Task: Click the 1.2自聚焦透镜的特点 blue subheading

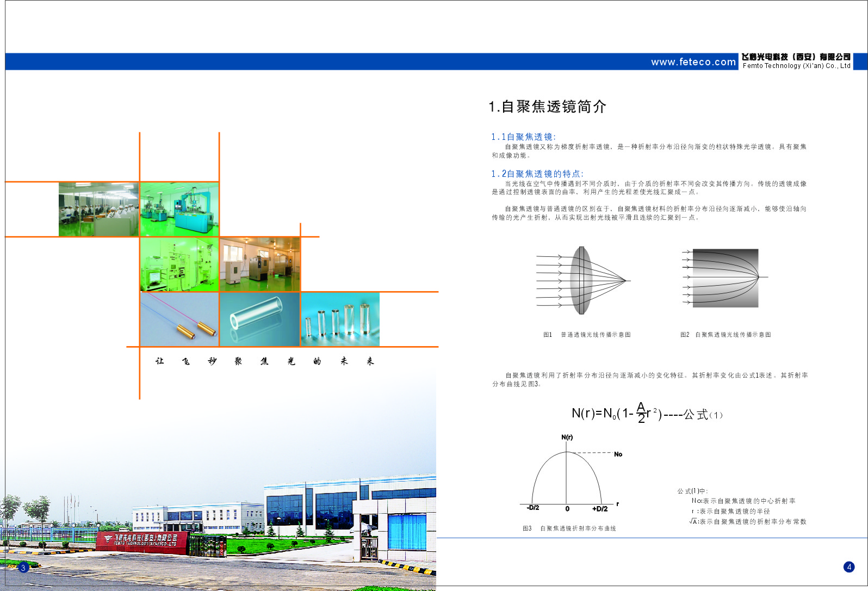Action: pos(537,174)
